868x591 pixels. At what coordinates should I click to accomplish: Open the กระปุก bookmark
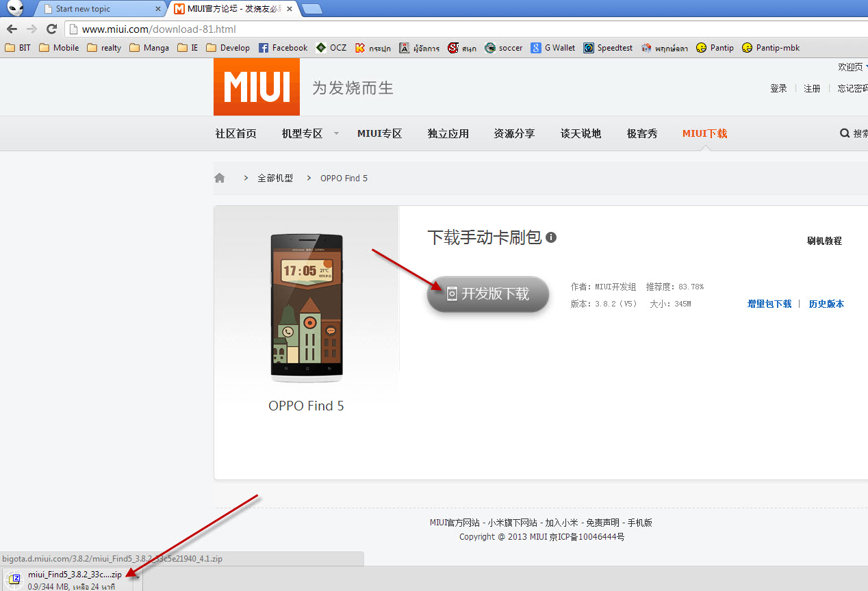(373, 48)
